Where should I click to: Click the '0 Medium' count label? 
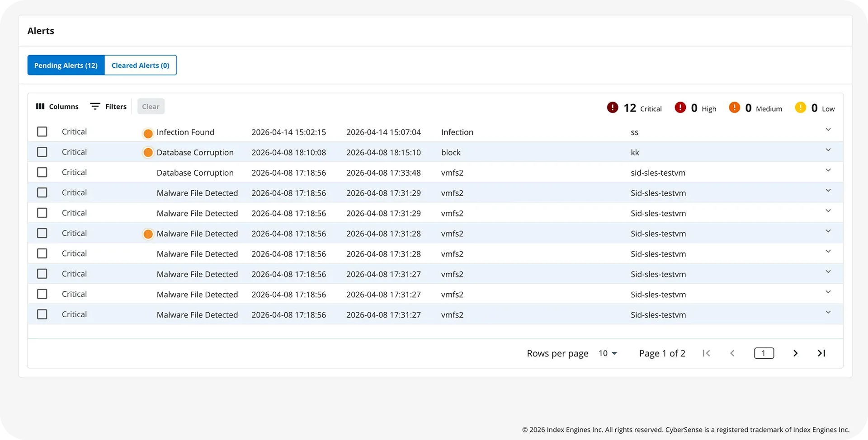click(764, 108)
